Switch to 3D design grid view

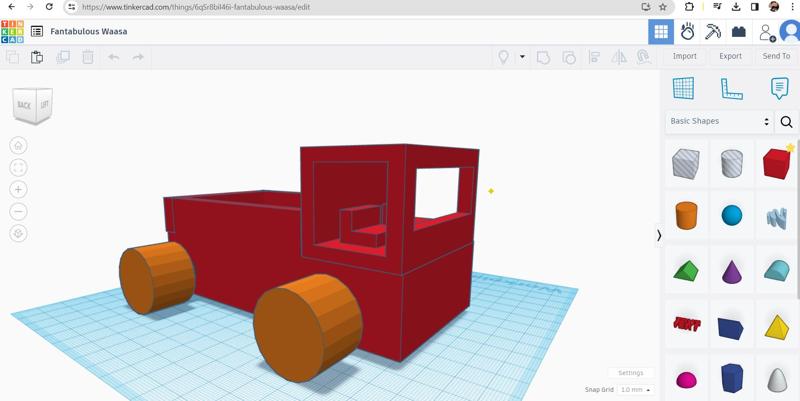click(x=661, y=32)
